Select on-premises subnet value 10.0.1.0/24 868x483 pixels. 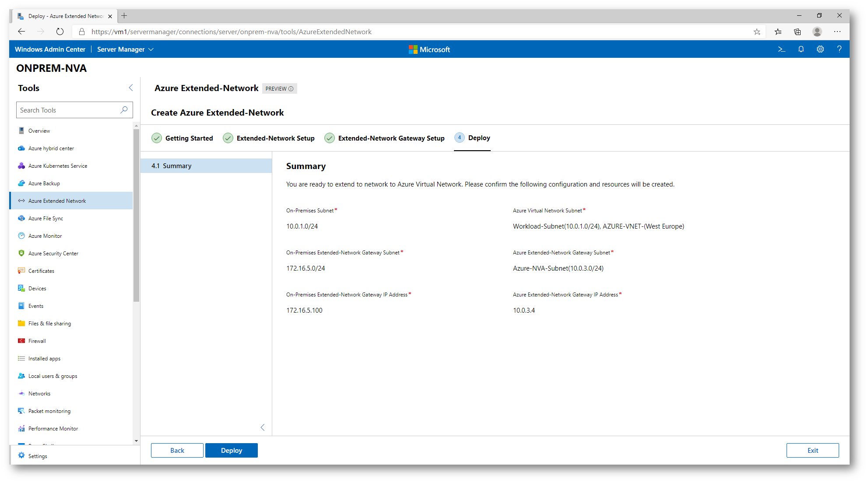[x=302, y=226]
